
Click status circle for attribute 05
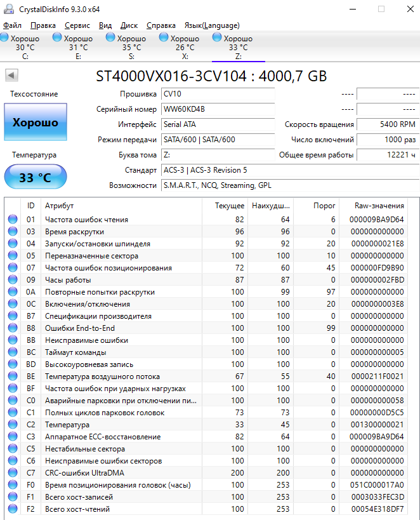[13, 255]
